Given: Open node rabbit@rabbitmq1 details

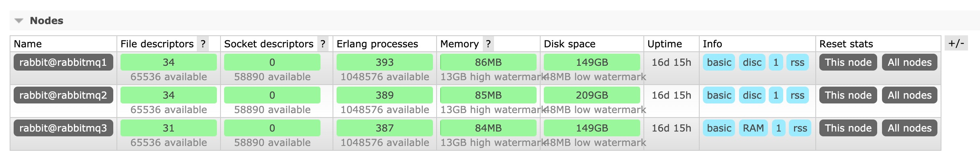Looking at the screenshot, I should click(63, 63).
